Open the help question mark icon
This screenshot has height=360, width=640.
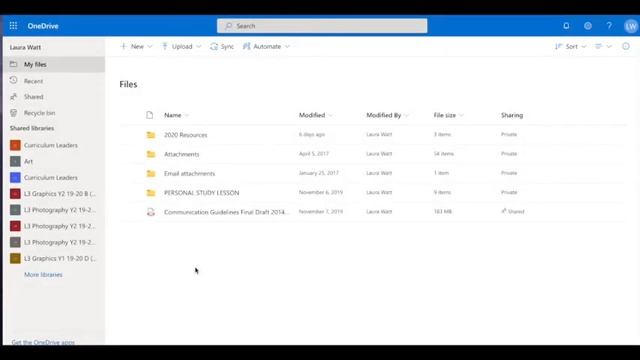coord(609,26)
